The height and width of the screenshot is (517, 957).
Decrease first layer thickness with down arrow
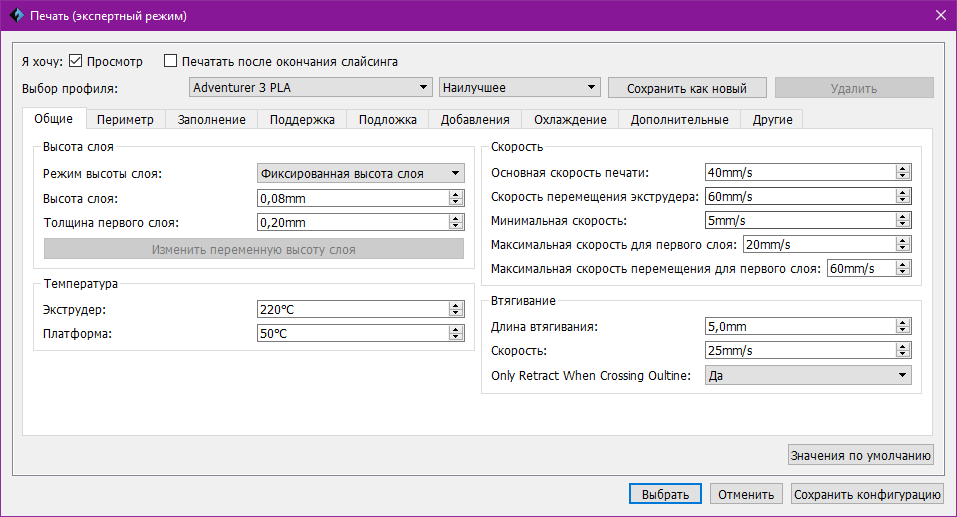[x=456, y=226]
